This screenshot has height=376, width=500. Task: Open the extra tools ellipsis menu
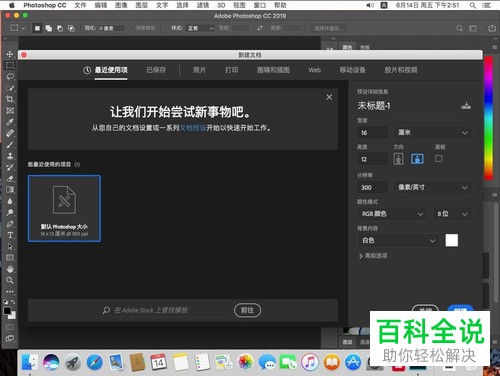pos(10,292)
